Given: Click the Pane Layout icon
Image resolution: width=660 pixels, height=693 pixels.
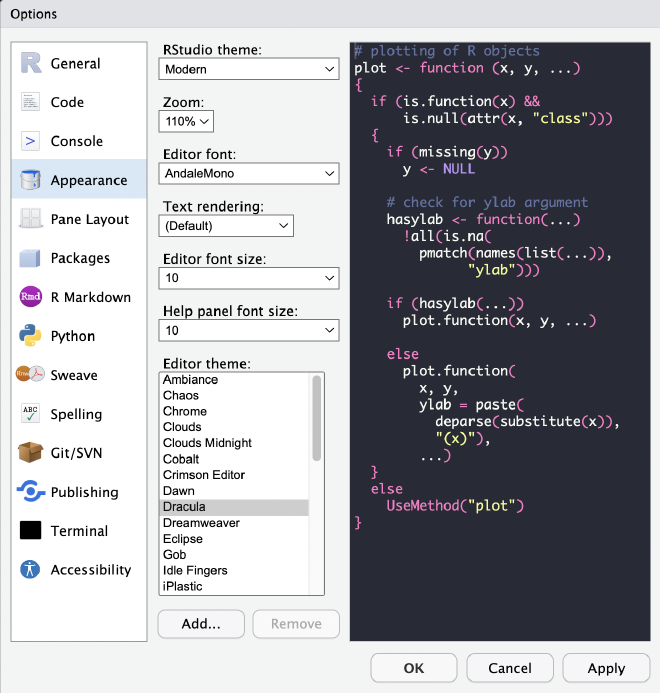Looking at the screenshot, I should (31, 219).
